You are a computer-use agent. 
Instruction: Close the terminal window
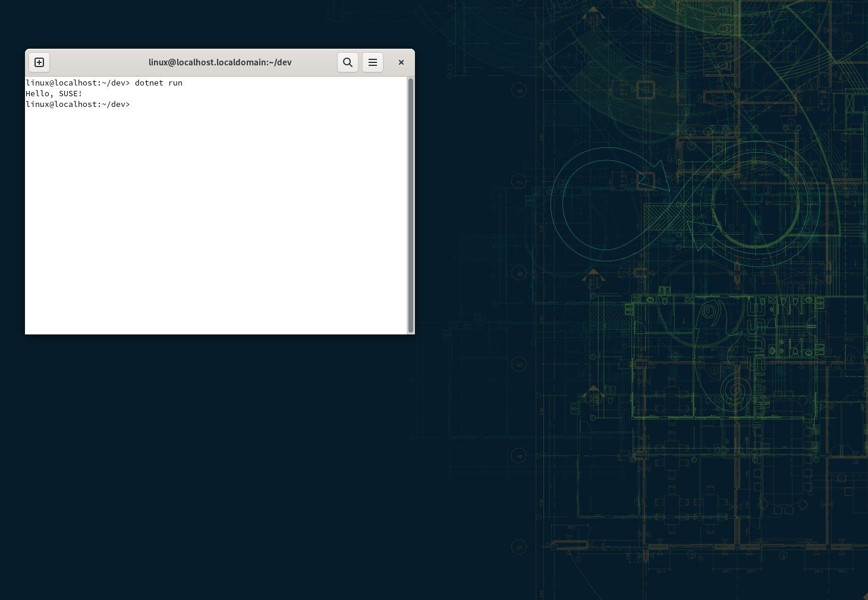click(401, 62)
